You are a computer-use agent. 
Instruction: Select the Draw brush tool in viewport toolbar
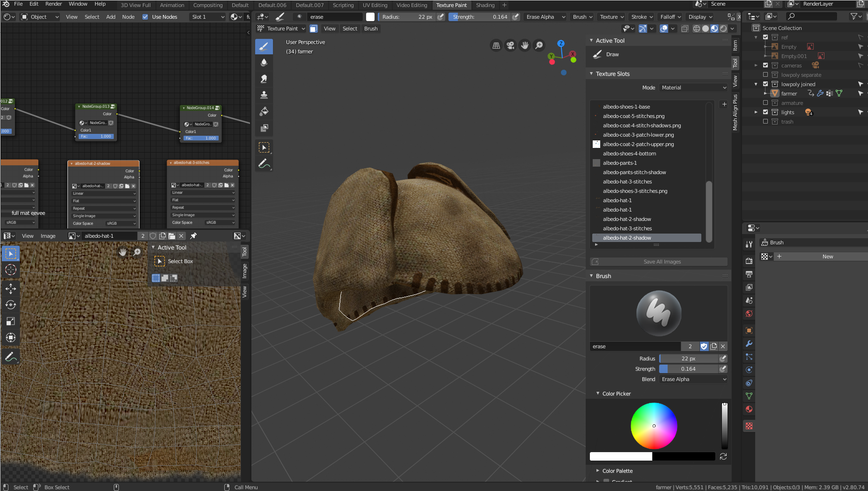tap(264, 46)
